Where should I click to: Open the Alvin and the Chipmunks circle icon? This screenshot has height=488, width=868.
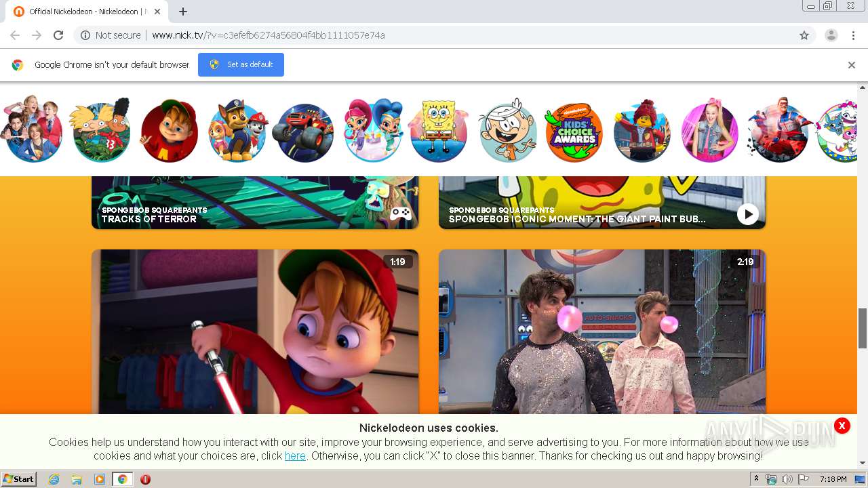pyautogui.click(x=169, y=131)
